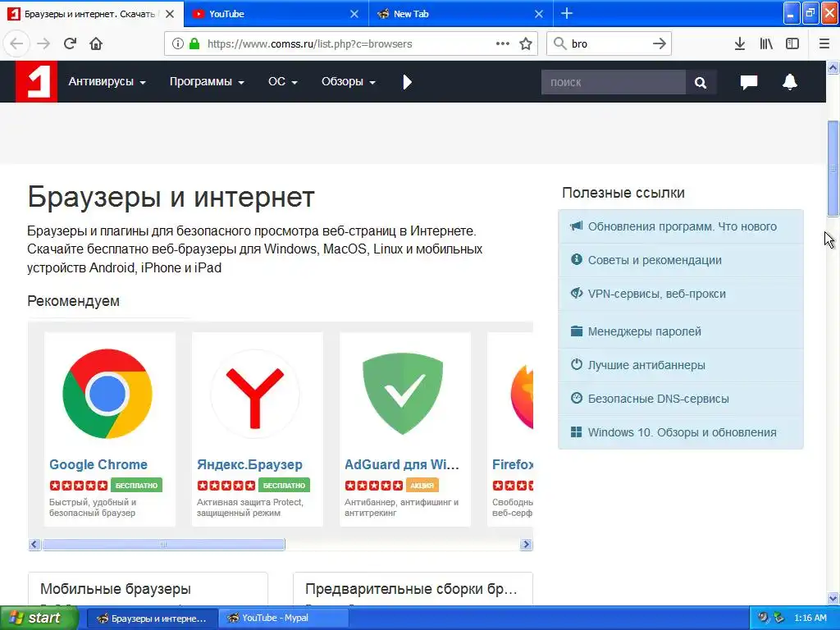Open the Windows Start menu
The height and width of the screenshot is (630, 840).
tap(39, 618)
